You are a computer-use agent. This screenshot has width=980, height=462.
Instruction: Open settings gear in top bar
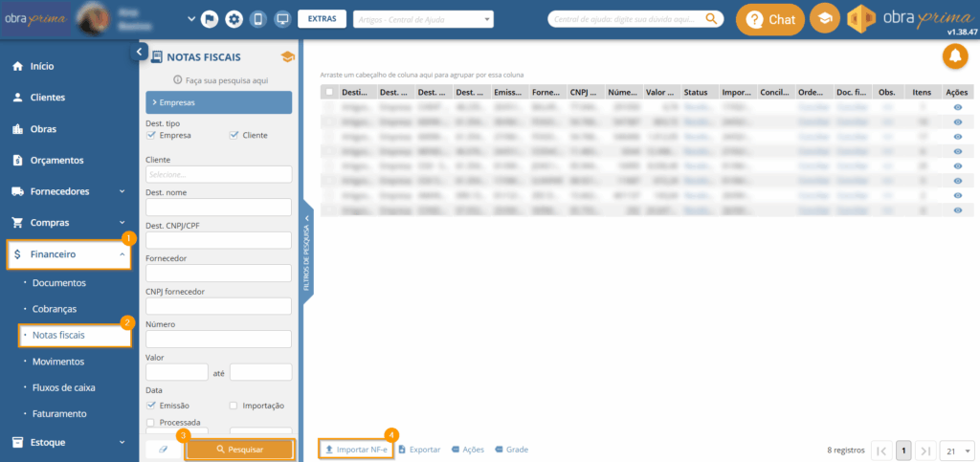(234, 19)
